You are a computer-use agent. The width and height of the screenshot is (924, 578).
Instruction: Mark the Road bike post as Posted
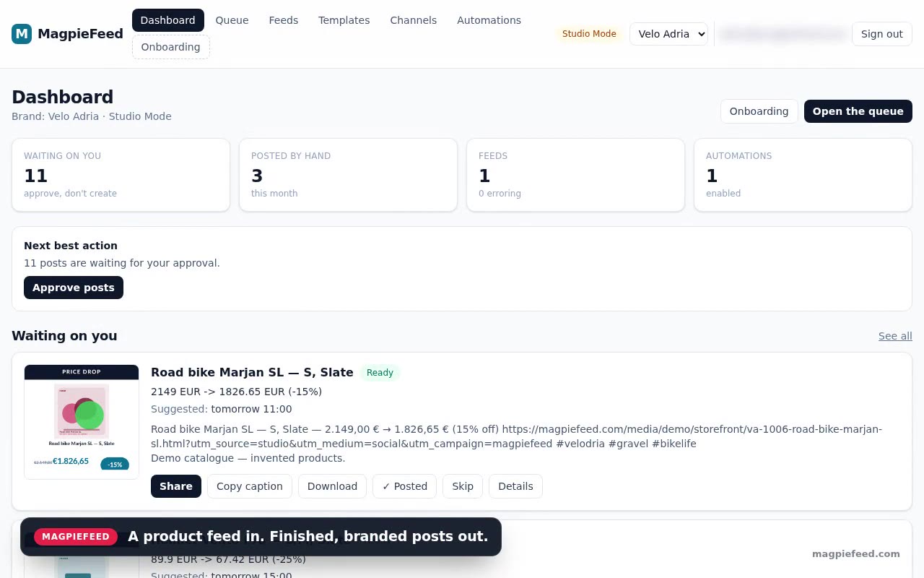pyautogui.click(x=405, y=486)
